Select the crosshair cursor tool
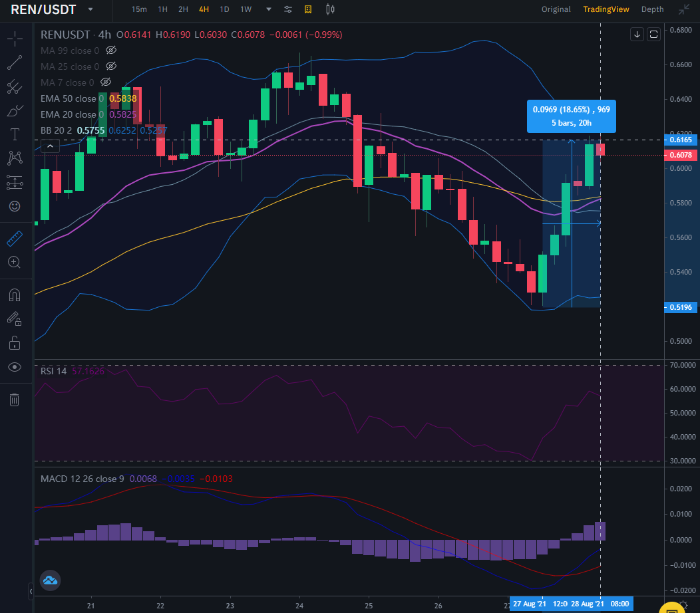 click(x=15, y=39)
